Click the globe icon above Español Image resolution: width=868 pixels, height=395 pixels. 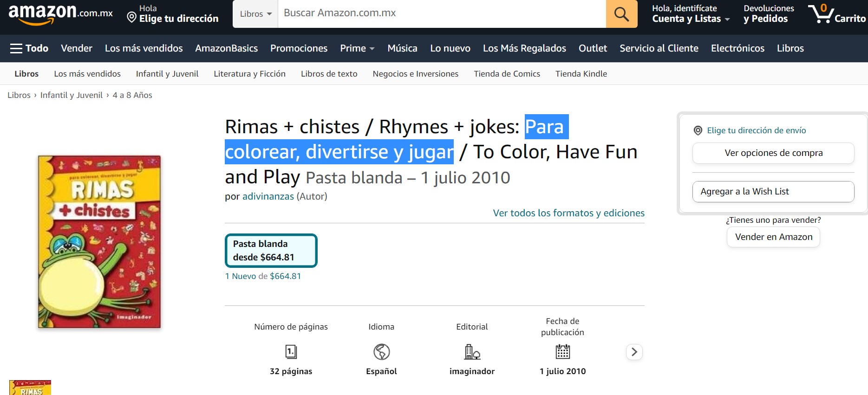click(x=382, y=352)
